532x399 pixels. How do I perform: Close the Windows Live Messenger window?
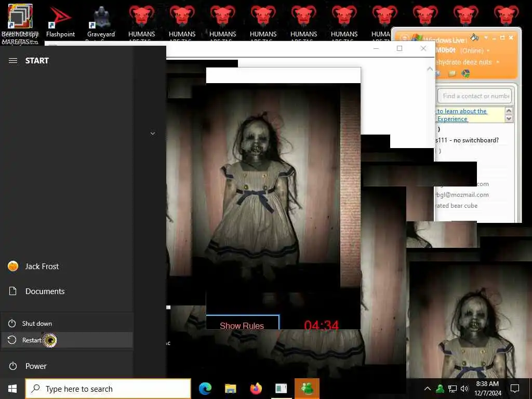tap(511, 37)
